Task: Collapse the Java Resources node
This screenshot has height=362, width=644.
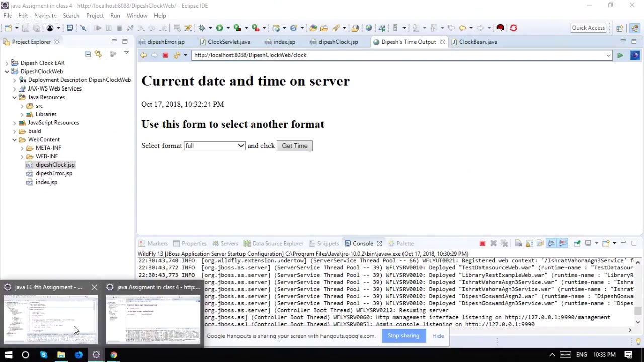Action: pos(14,97)
